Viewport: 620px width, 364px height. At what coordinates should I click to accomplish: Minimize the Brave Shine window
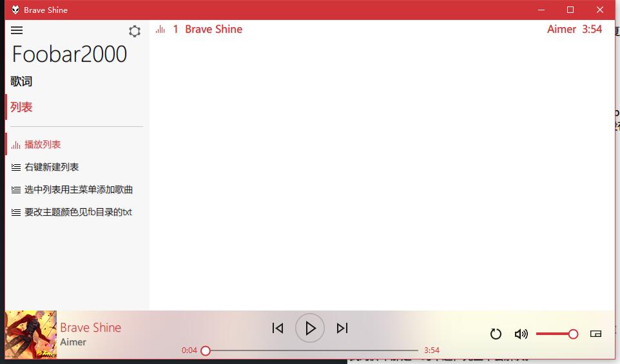pyautogui.click(x=541, y=10)
